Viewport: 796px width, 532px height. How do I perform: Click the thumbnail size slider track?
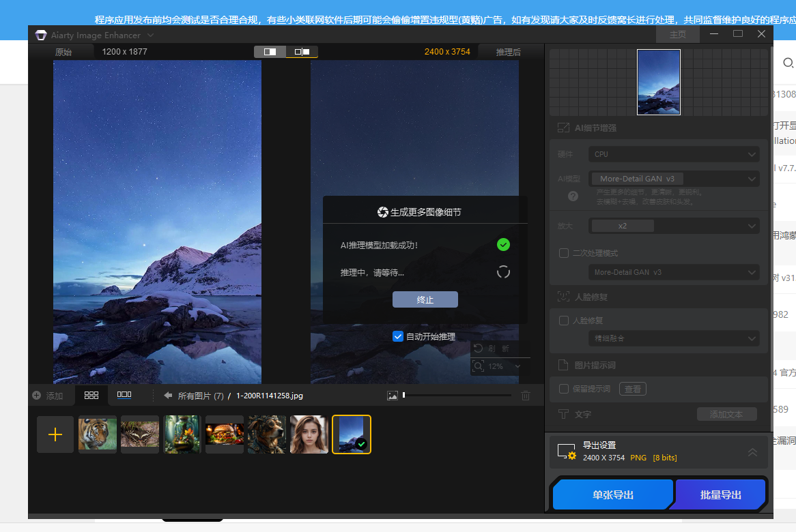pyautogui.click(x=457, y=395)
